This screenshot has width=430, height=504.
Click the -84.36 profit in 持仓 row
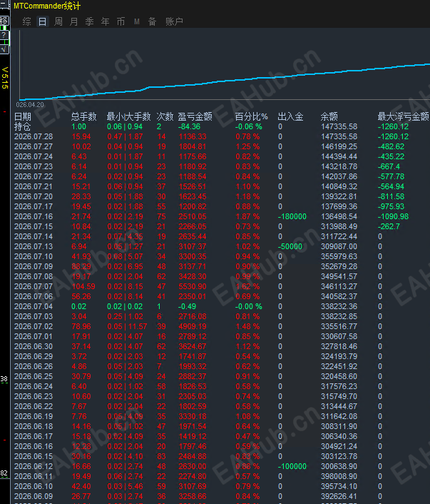point(190,126)
